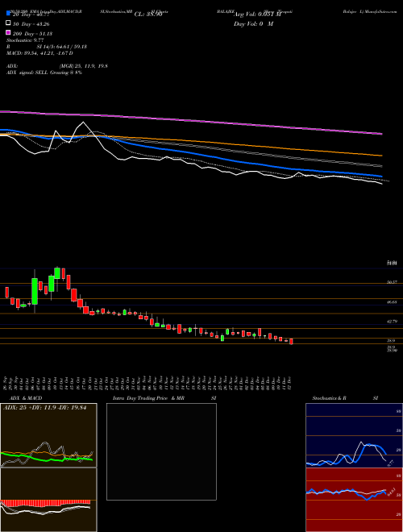Click the 'ADX signal: SELL Growing @ 8%' line
403x532 pixels.
(44, 73)
